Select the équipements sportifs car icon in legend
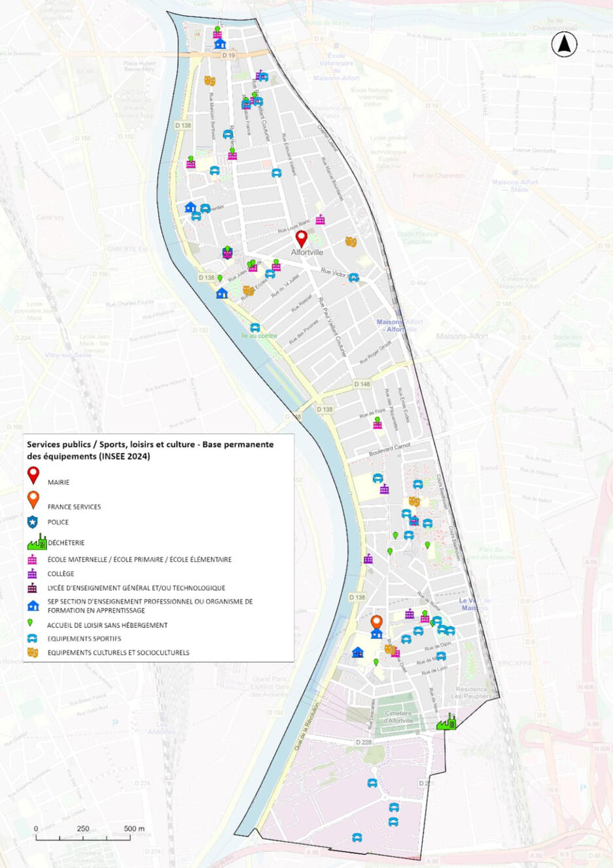Screen dimensions: 613x868 coord(31,637)
